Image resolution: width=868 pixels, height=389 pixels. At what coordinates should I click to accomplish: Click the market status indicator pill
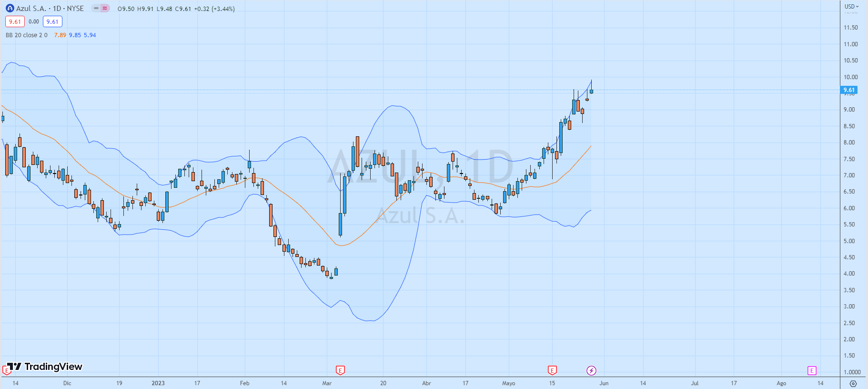coord(101,8)
